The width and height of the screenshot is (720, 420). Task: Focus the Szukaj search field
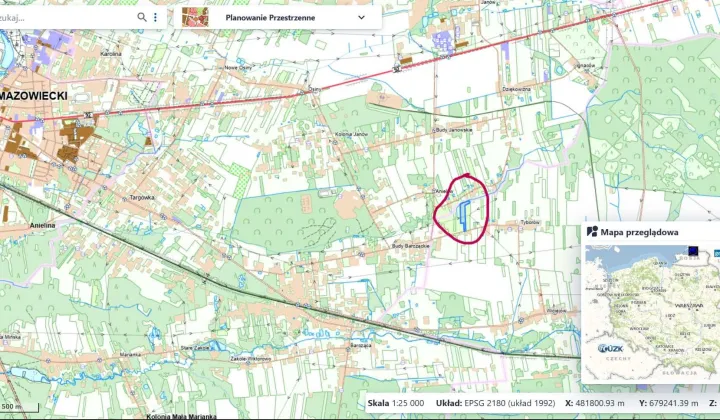click(x=69, y=17)
